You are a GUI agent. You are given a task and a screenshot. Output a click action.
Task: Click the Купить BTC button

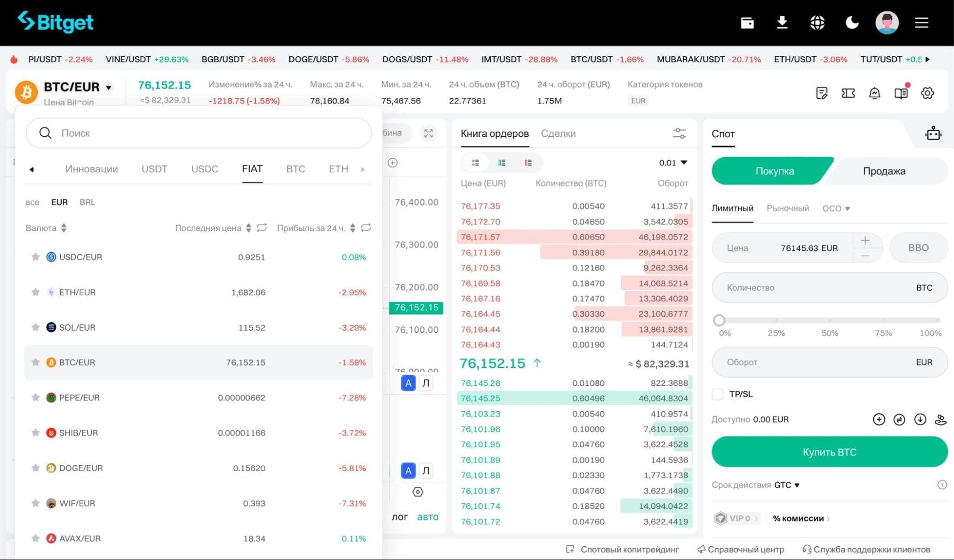(829, 452)
